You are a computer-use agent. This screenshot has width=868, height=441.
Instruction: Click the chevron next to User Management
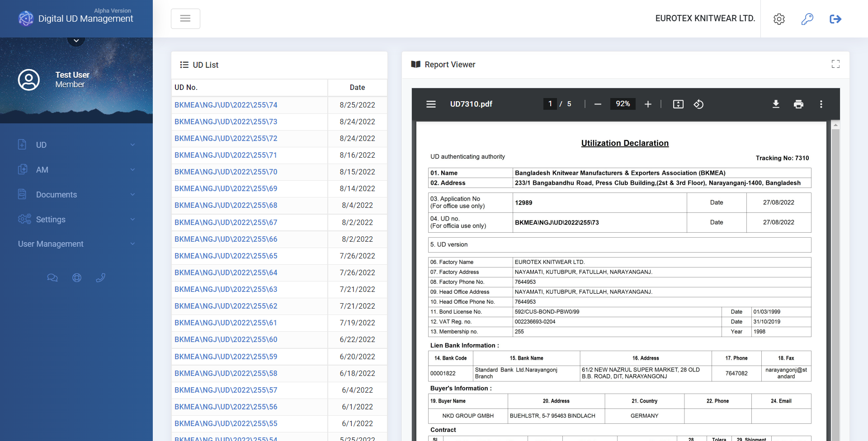132,244
